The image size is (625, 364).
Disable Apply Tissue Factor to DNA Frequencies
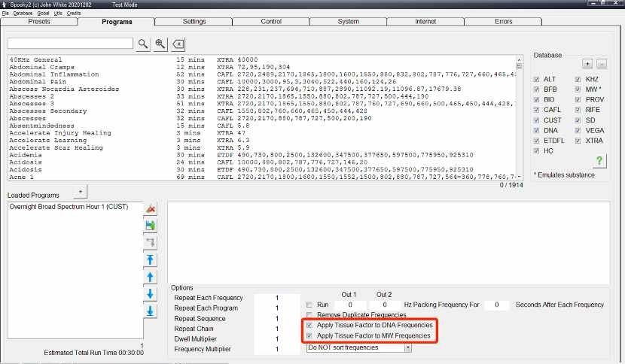(x=309, y=325)
